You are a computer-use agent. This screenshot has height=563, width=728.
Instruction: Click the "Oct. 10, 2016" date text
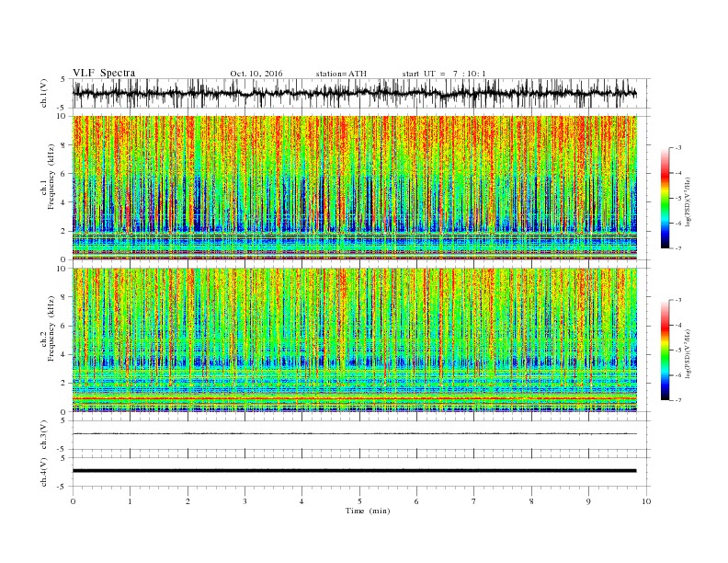(x=256, y=74)
